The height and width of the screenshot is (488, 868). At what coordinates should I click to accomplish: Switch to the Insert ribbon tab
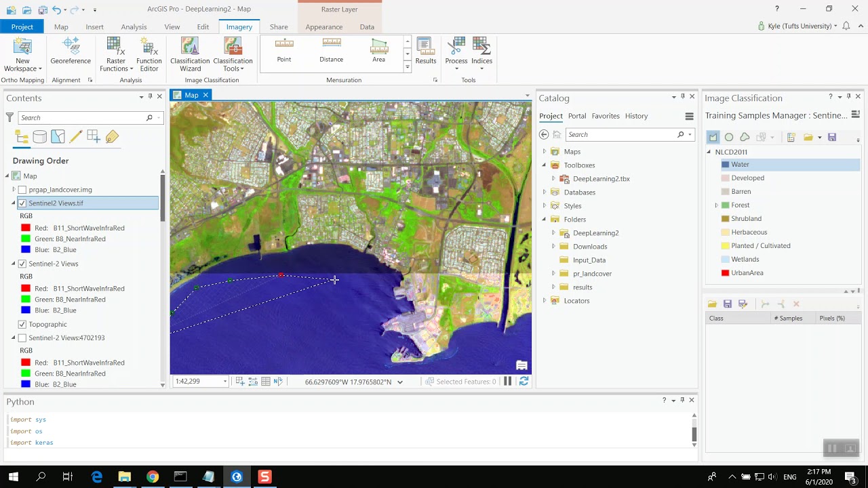pyautogui.click(x=94, y=27)
